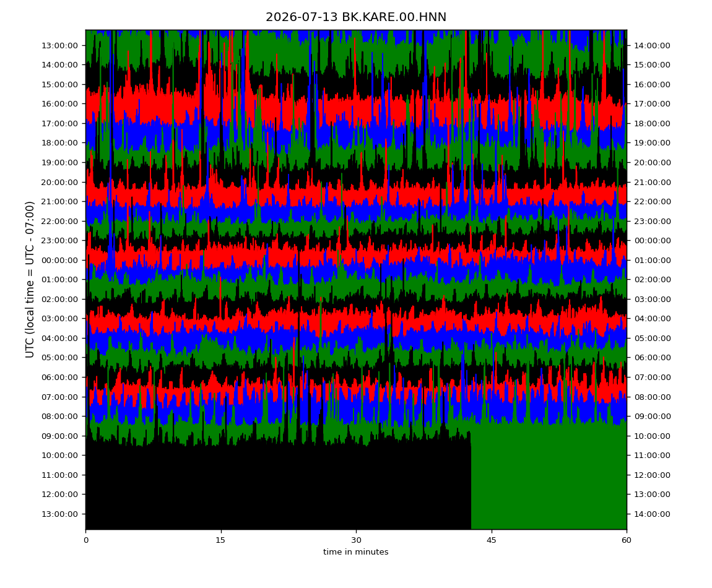Click the x-axis tick label 15
Viewport: 712px width, 588px height.
coord(220,540)
